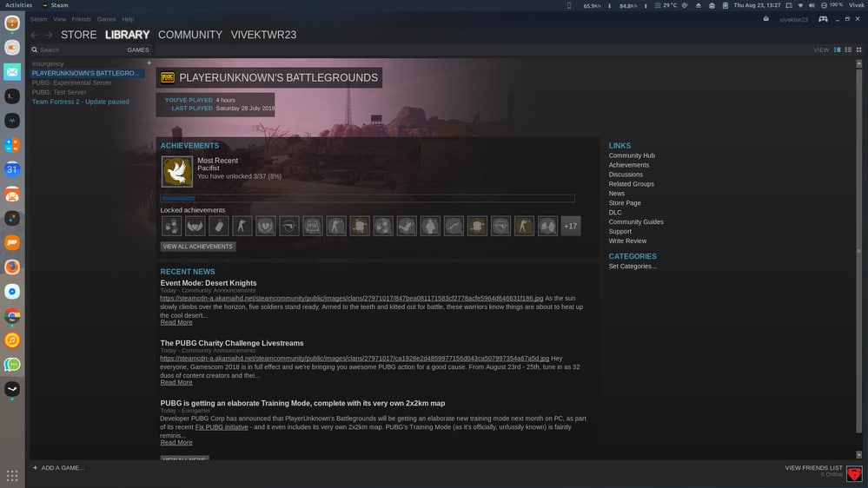Open the Discussions link
The height and width of the screenshot is (488, 868).
coord(626,175)
